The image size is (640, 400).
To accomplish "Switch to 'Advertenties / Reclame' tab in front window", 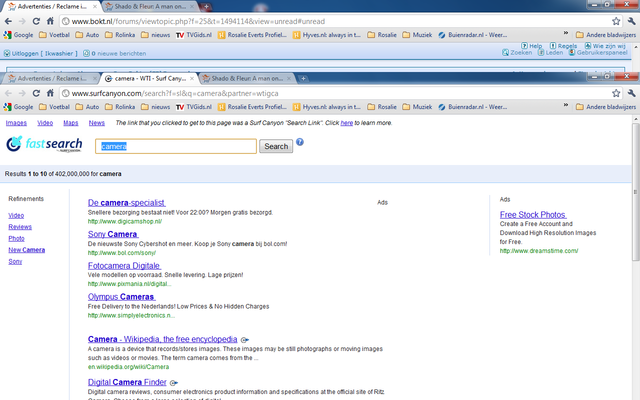I will click(52, 78).
